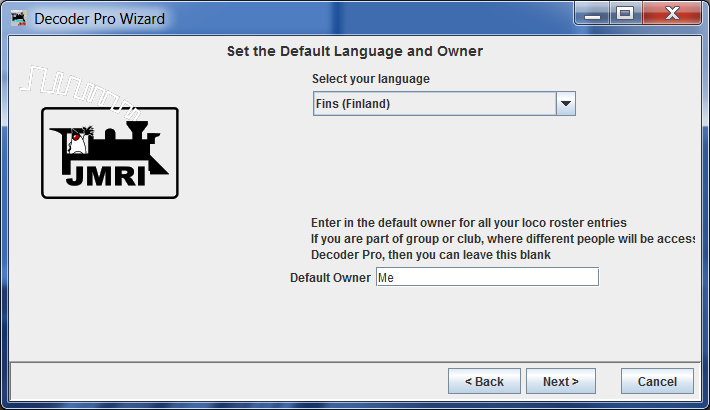This screenshot has width=710, height=410.
Task: Open the language dropdown arrow
Action: coord(566,104)
